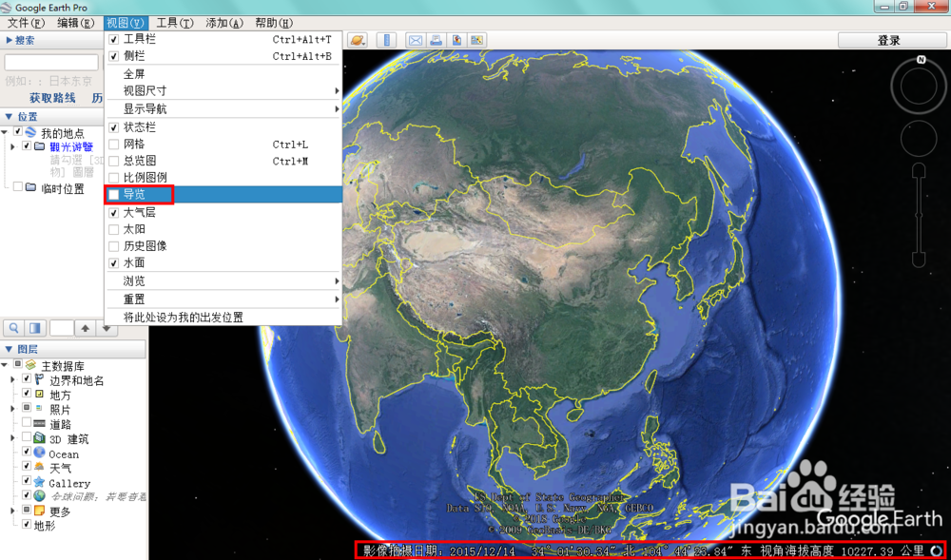Collapse the 图层 panel header

(x=73, y=349)
